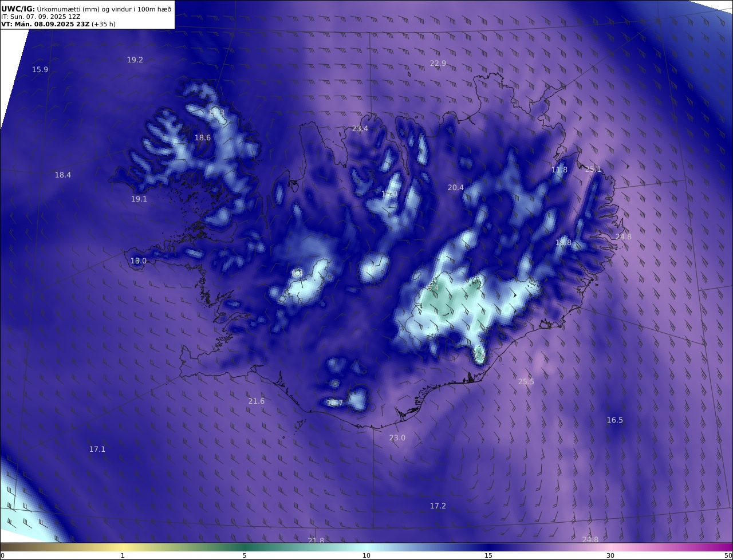Click the 23.4 value label
733x560 pixels.
coord(360,129)
